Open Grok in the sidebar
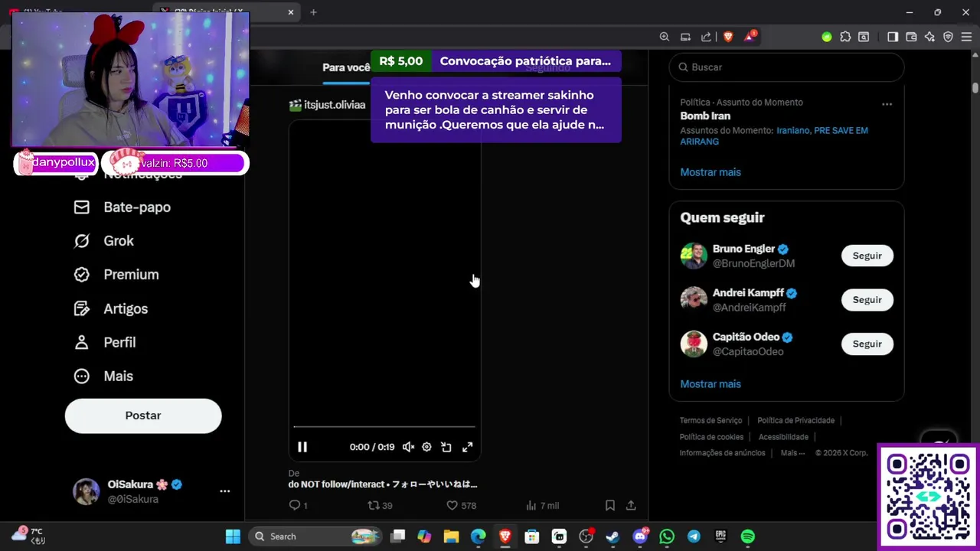 103,241
